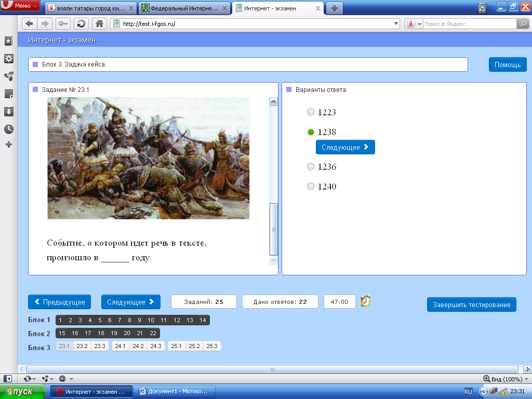The height and width of the screenshot is (399, 532).
Task: Switch to the 'взяли татары город' tab
Action: point(90,8)
